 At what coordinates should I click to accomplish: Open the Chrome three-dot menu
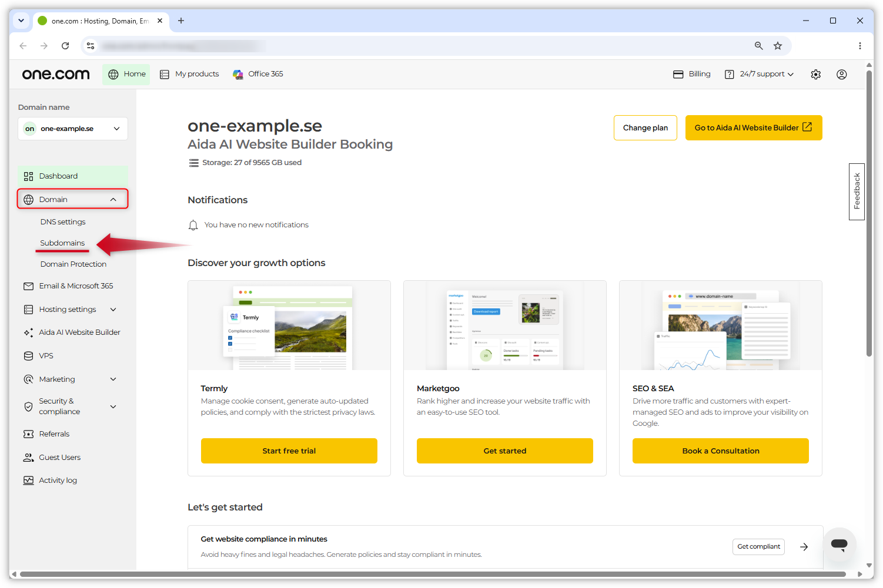(859, 46)
